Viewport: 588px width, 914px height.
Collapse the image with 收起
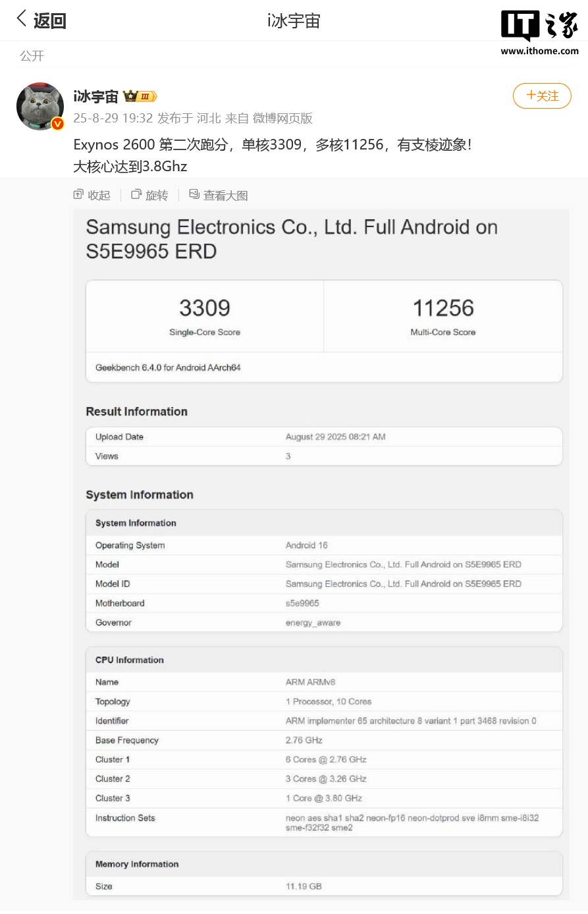[x=92, y=195]
